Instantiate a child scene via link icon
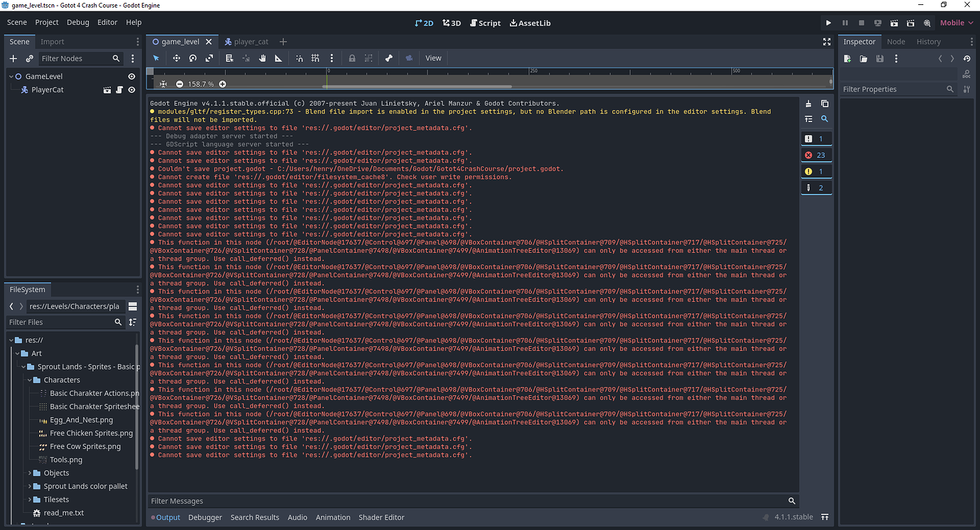980x530 pixels. click(29, 58)
